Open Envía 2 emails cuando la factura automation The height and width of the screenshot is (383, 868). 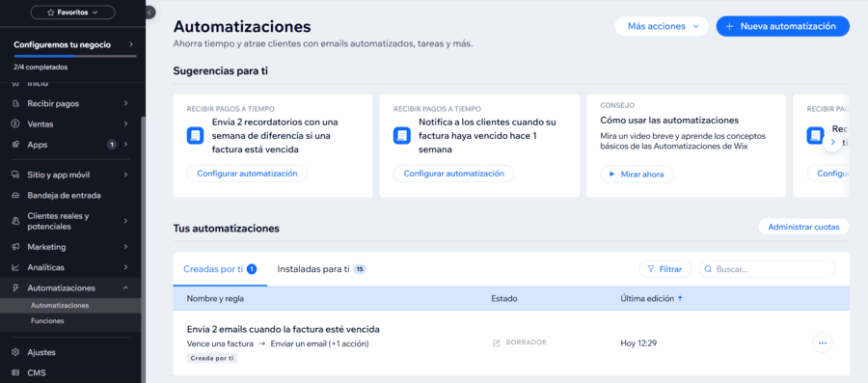(x=283, y=329)
